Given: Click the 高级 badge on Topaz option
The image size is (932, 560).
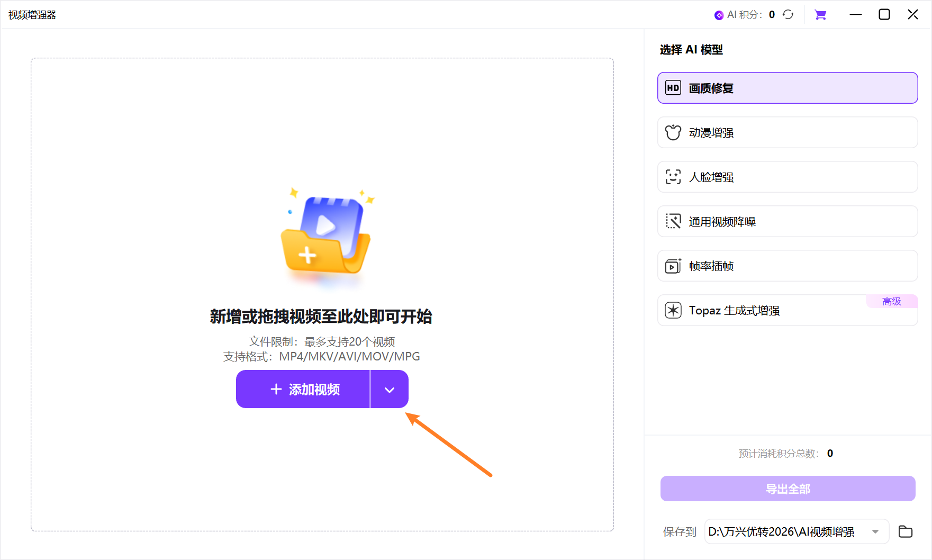Looking at the screenshot, I should (x=891, y=301).
